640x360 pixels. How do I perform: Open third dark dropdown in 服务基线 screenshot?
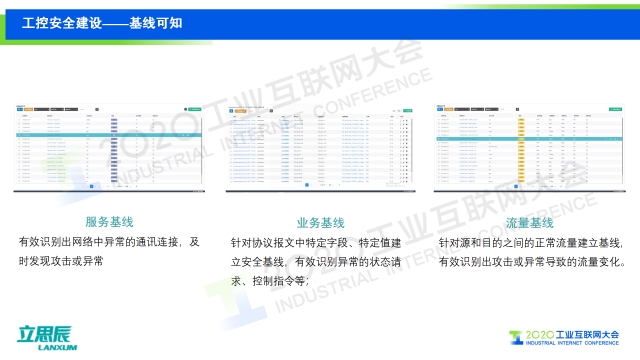[x=71, y=109]
